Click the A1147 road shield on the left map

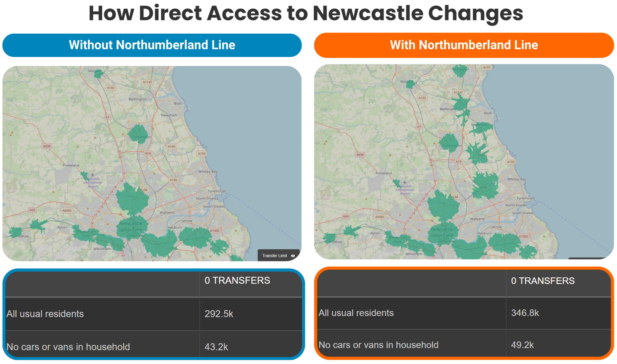click(147, 82)
